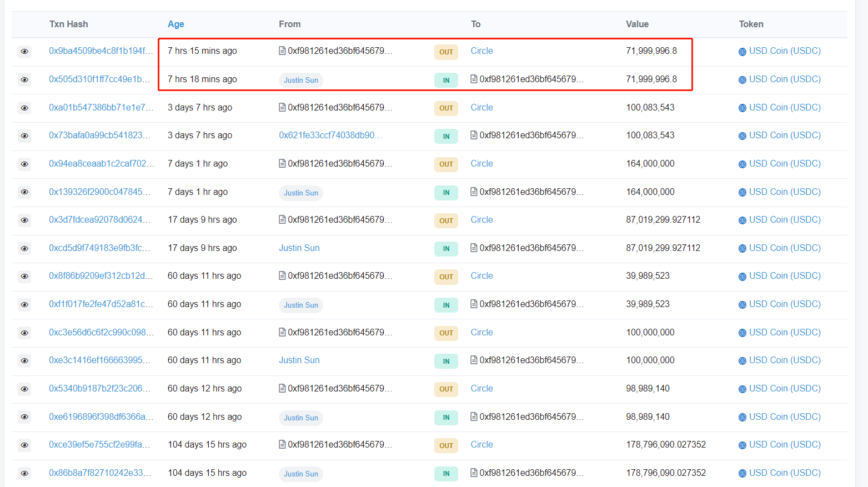Click the "To" column header
Image resolution: width=868 pixels, height=487 pixels.
[476, 24]
